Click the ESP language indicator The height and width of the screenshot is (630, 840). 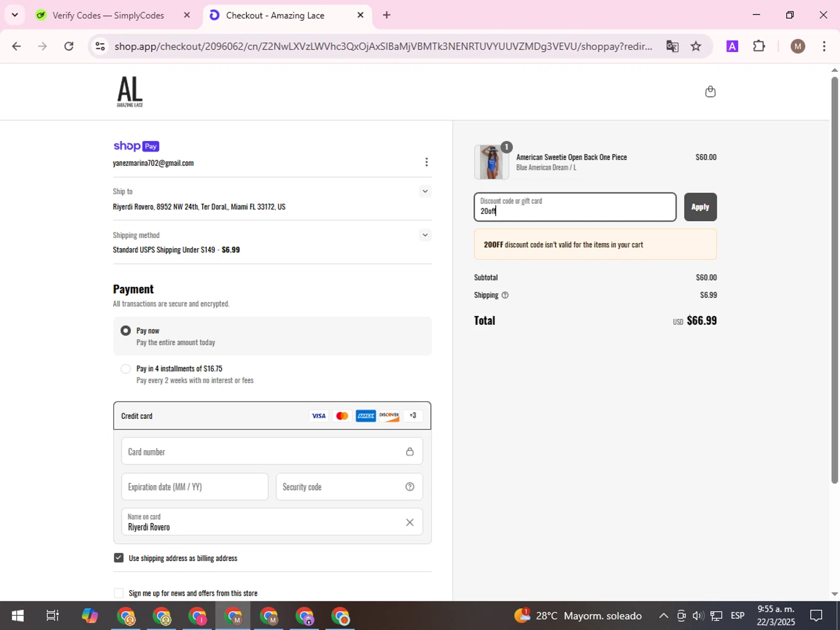pos(738,615)
